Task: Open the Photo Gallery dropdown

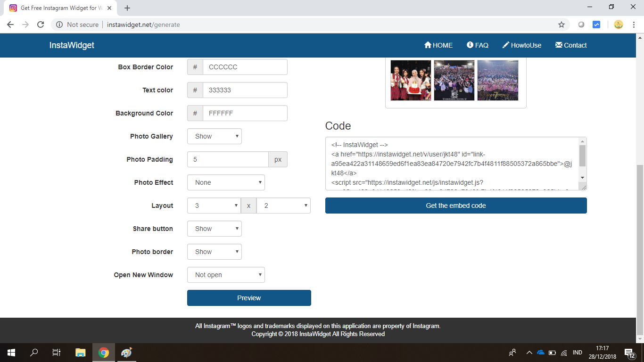Action: coord(215,136)
